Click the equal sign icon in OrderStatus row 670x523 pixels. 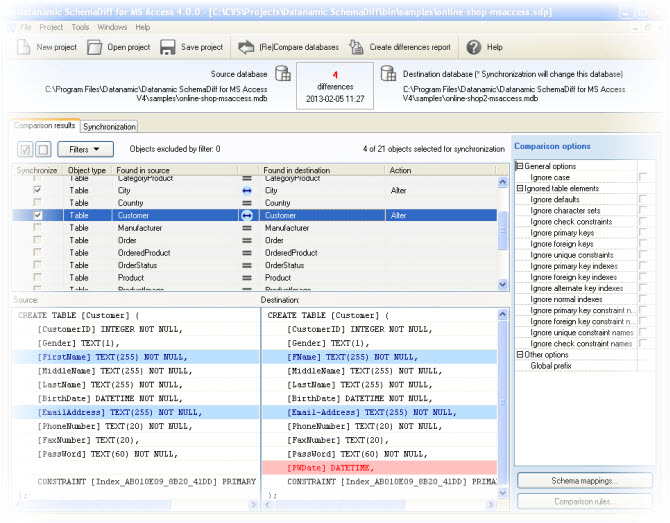pos(247,265)
